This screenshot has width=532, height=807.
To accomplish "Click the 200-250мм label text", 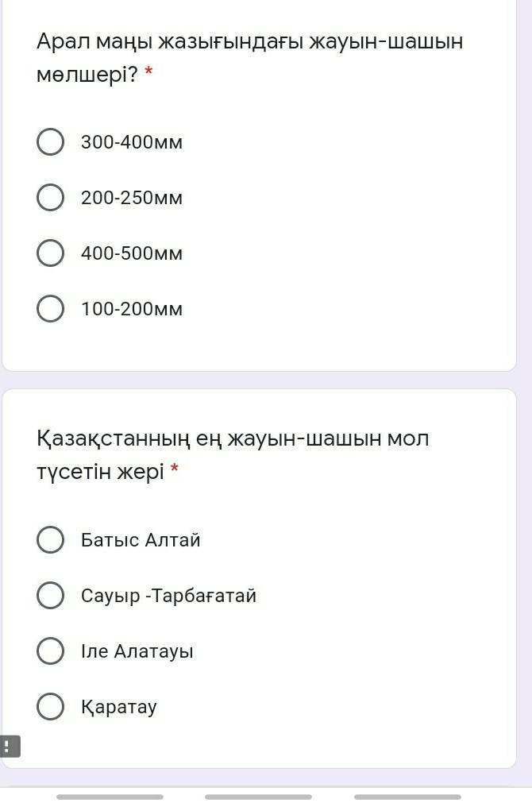I will click(x=132, y=198).
